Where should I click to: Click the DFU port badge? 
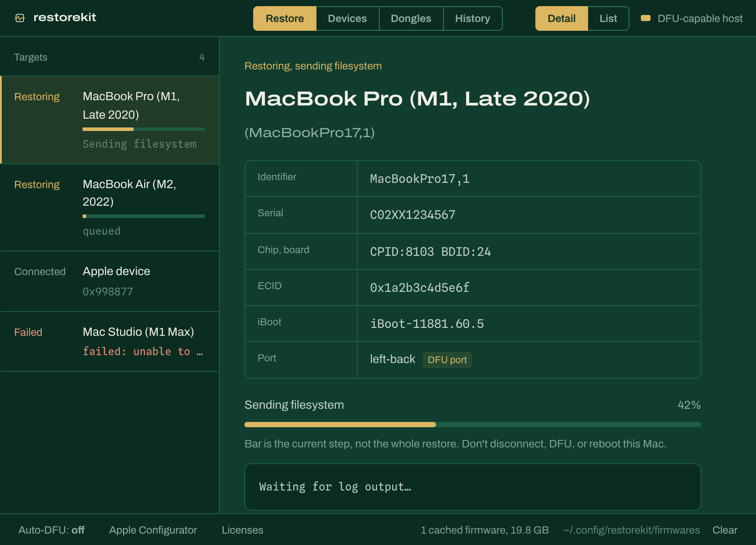click(x=447, y=360)
